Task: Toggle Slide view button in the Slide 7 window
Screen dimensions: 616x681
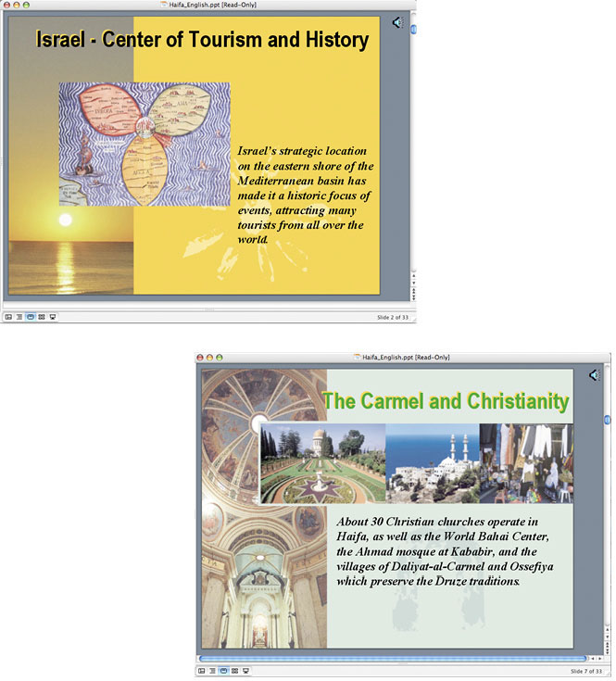Action: click(x=224, y=670)
